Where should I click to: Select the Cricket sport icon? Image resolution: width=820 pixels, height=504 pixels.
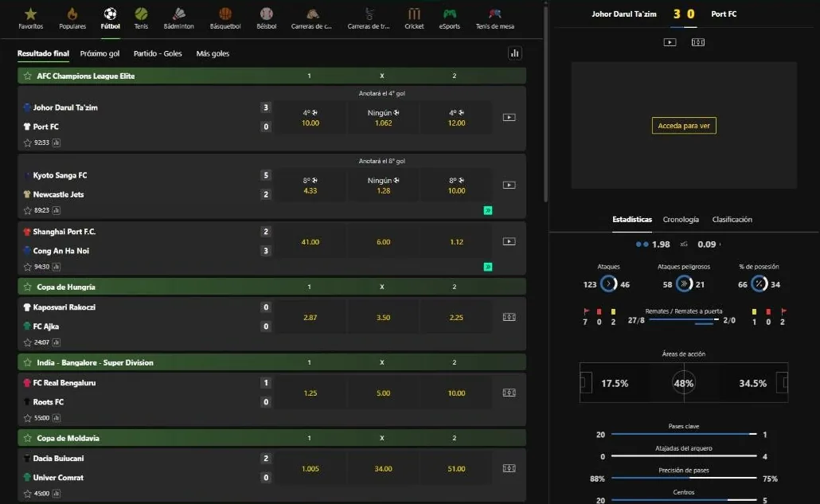click(414, 18)
